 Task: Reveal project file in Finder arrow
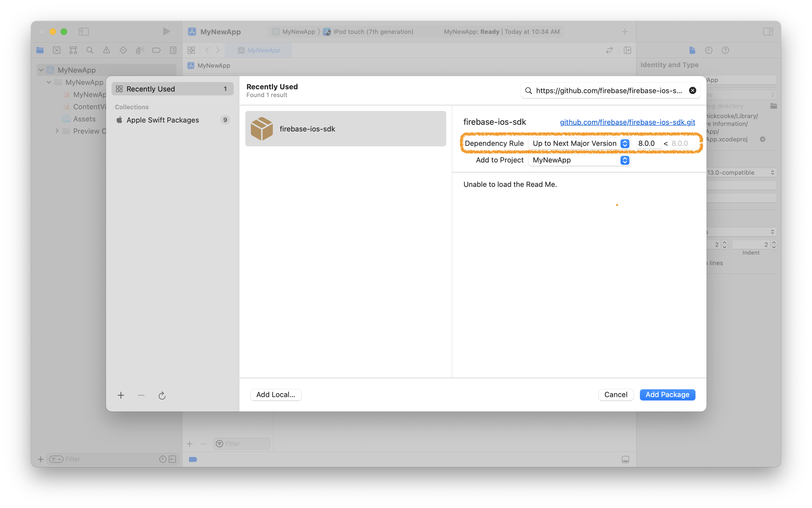[763, 139]
